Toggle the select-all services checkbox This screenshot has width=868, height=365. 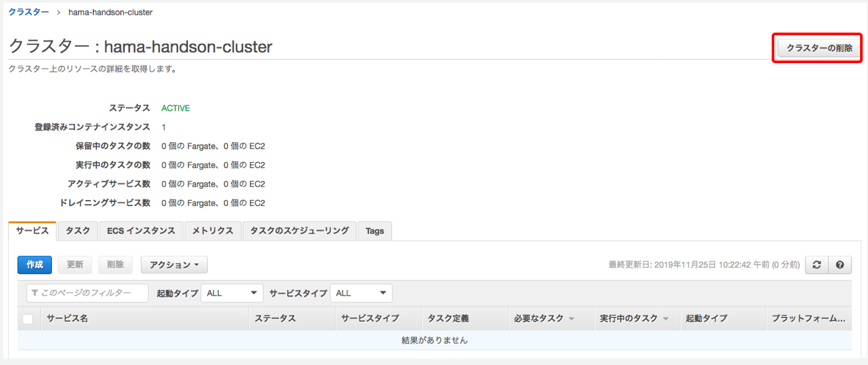pyautogui.click(x=28, y=319)
